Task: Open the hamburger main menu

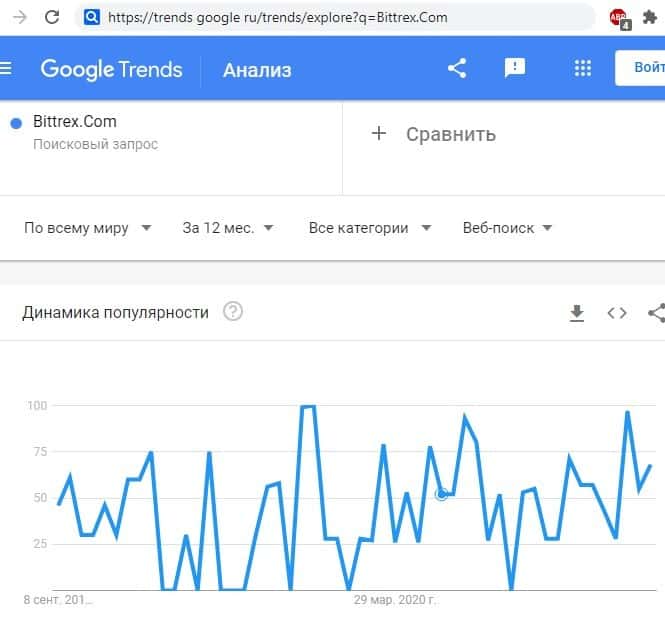Action: [6, 68]
